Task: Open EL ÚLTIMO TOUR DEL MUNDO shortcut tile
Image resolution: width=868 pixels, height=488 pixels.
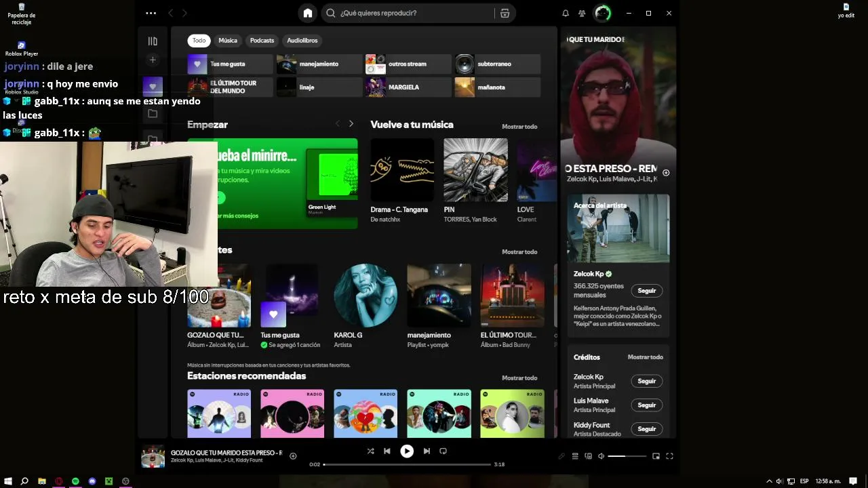Action: 231,87
